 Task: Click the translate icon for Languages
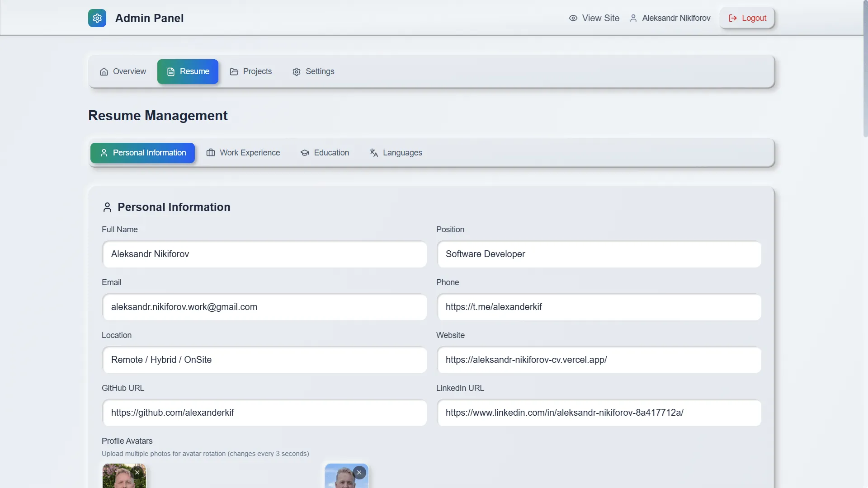point(373,153)
